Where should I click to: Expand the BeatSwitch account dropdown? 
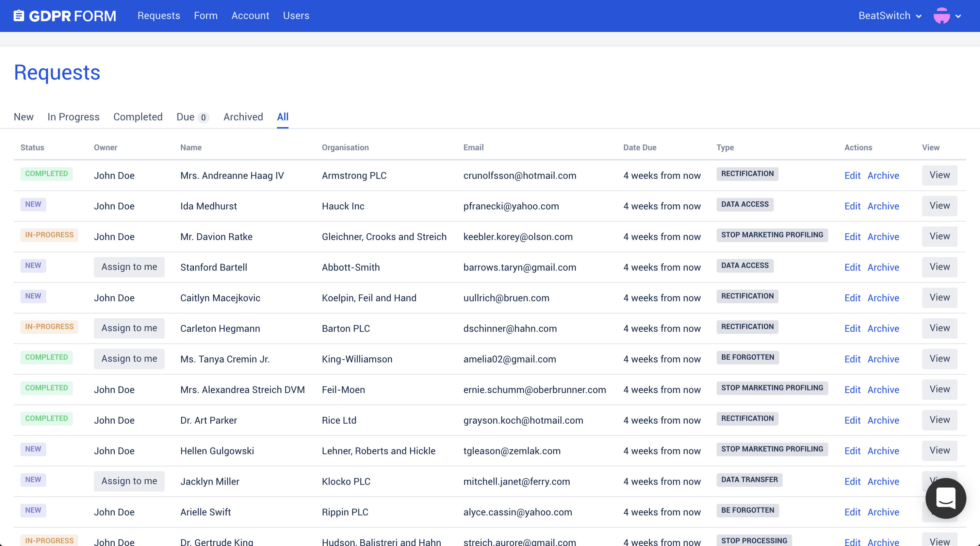(889, 16)
